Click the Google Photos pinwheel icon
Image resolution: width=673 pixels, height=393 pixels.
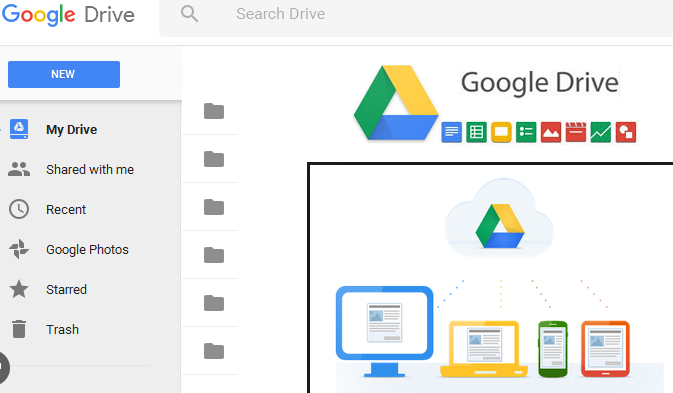[19, 249]
